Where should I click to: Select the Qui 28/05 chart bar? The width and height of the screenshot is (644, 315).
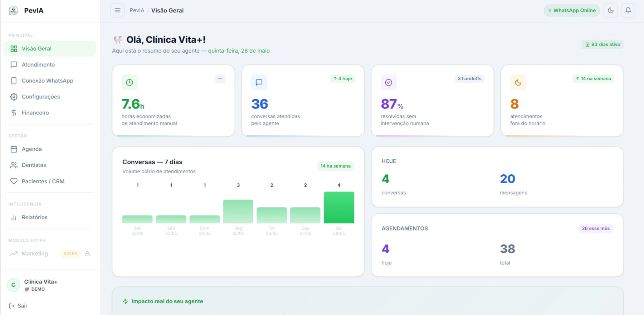[x=339, y=208]
